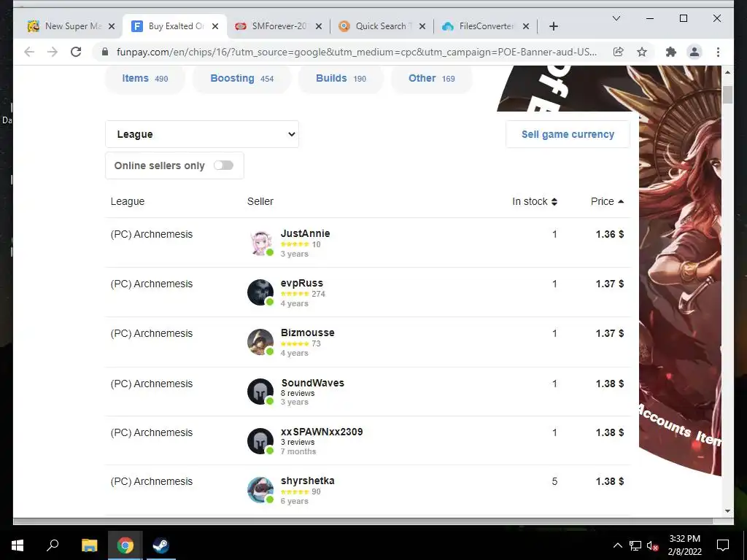Click scrollbar down arrow
Image resolution: width=747 pixels, height=560 pixels.
727,511
